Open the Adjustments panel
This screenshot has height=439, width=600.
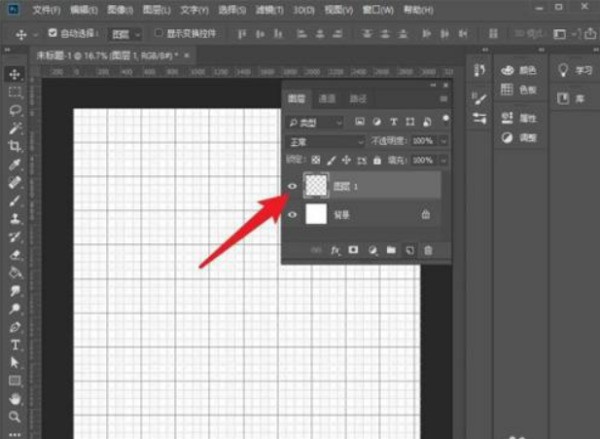pyautogui.click(x=518, y=137)
